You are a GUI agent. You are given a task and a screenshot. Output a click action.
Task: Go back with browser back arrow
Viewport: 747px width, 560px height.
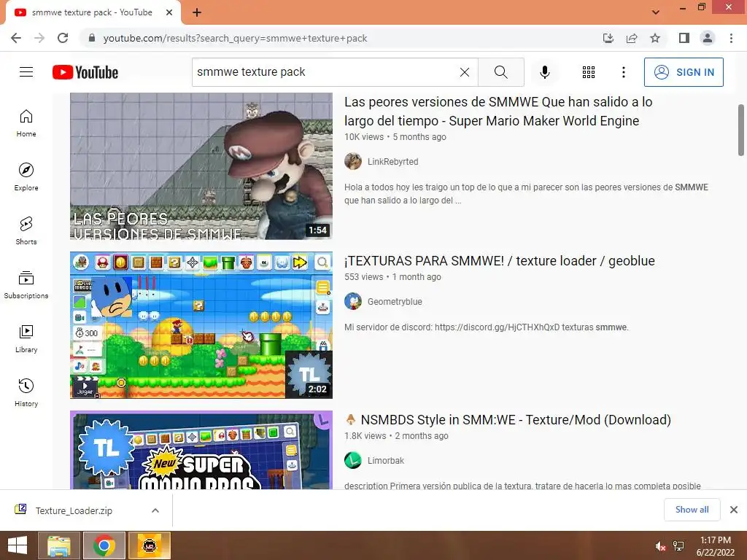pyautogui.click(x=16, y=38)
